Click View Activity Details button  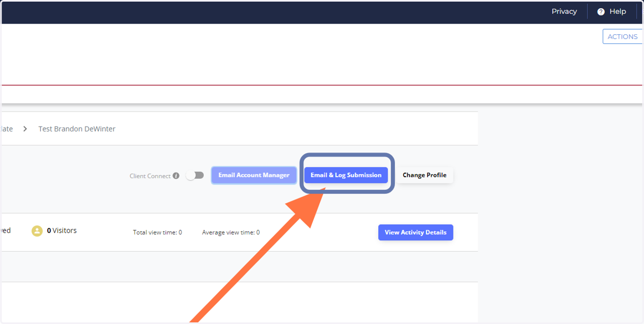pos(415,232)
